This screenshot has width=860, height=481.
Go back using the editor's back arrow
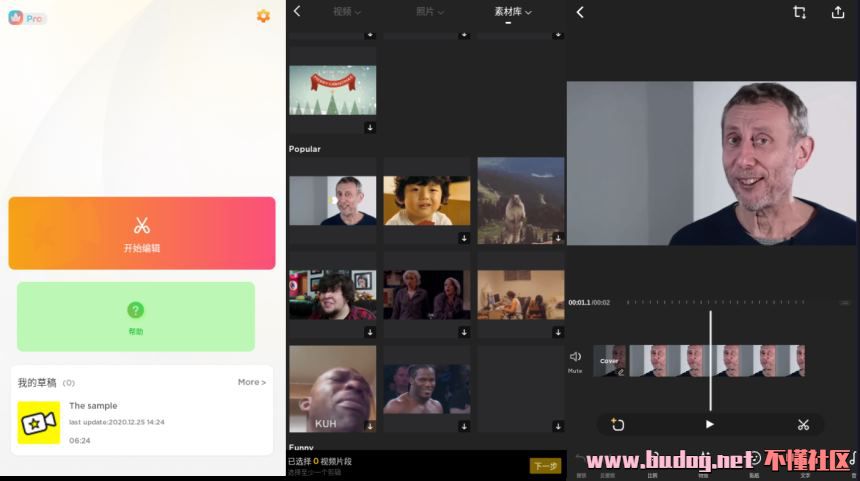(x=580, y=12)
